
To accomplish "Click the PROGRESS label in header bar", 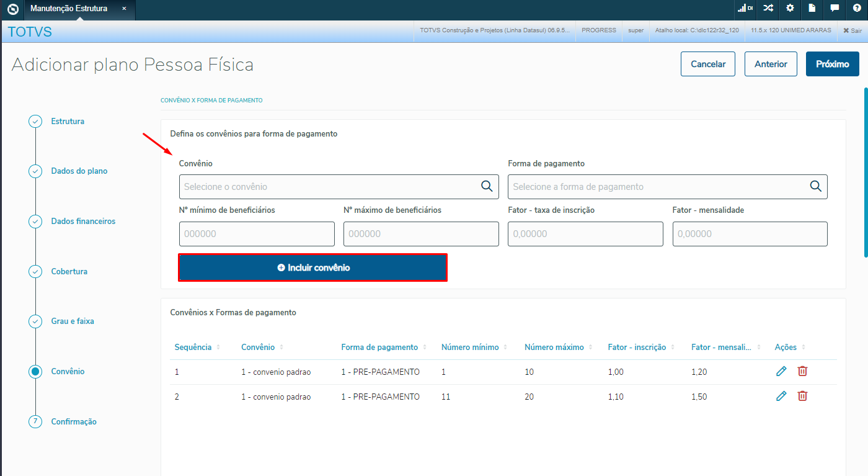I will coord(599,30).
